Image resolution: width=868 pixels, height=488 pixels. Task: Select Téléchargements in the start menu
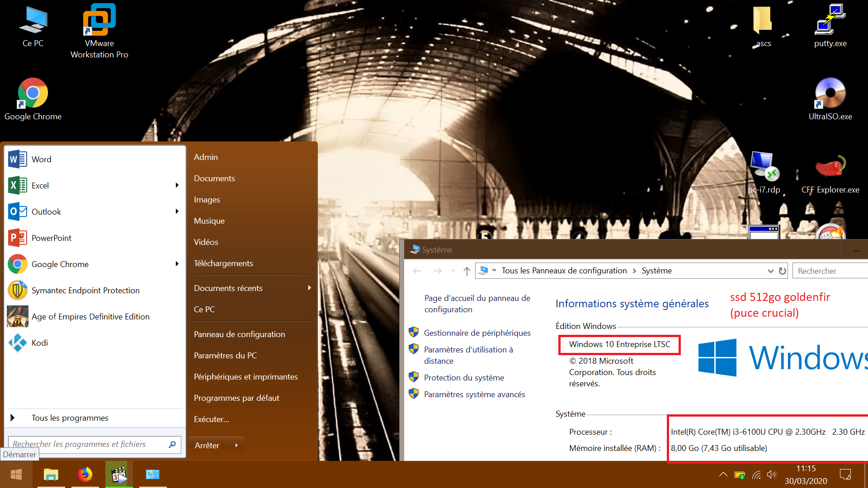tap(223, 263)
